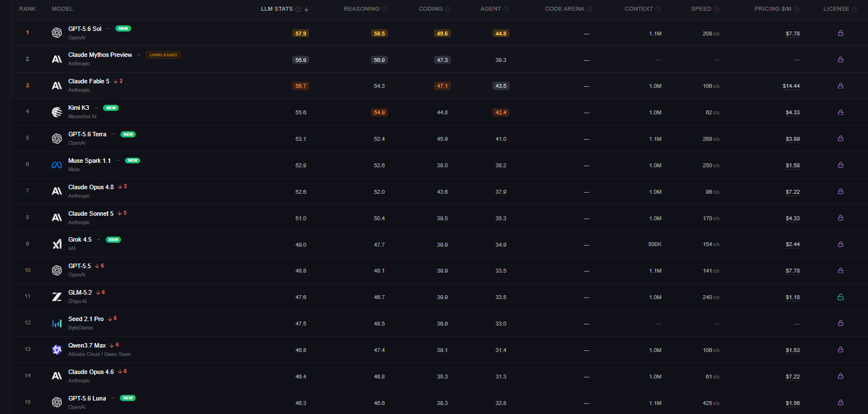Click the Anthropic logo beside Claude Opus 4.6
This screenshot has width=868, height=414.
pos(57,376)
